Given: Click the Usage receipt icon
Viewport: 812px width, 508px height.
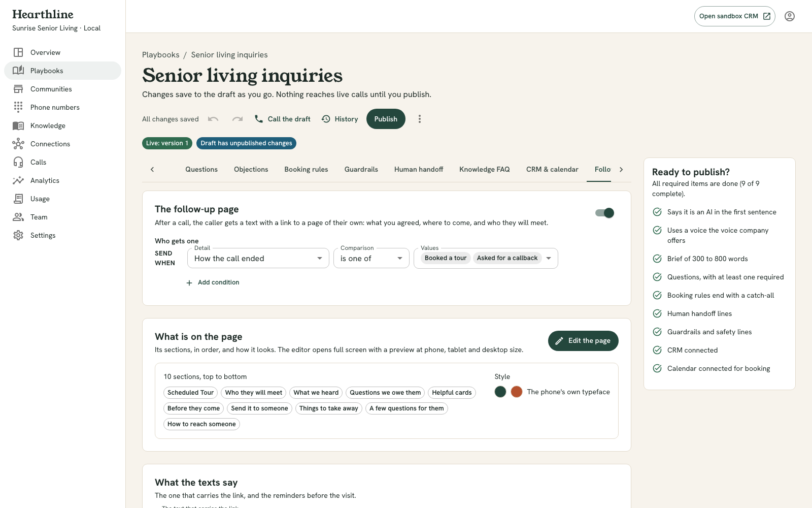Looking at the screenshot, I should (x=18, y=199).
